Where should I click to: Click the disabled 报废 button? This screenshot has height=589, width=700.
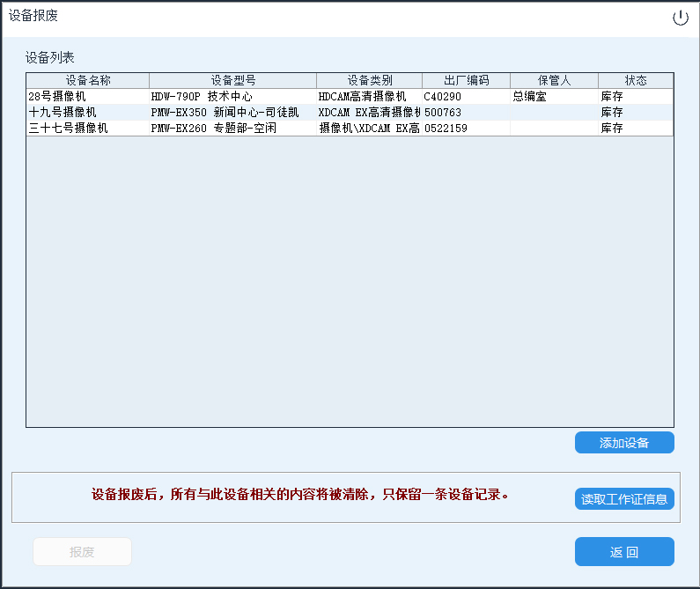pos(82,552)
